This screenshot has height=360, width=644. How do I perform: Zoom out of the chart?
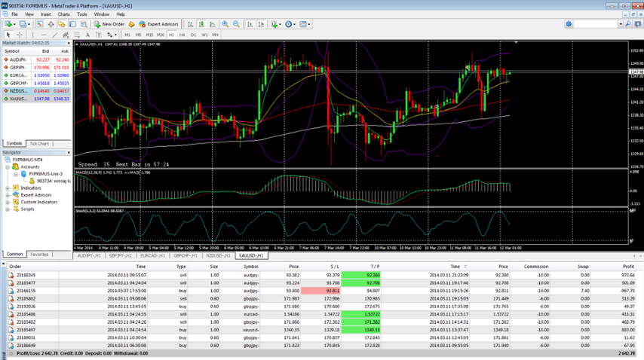(x=236, y=24)
